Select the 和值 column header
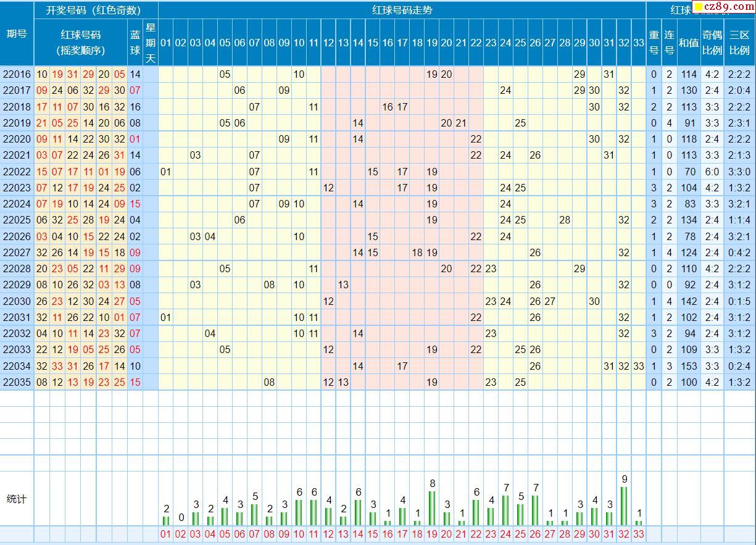Viewport: 756px width, 545px height. coord(688,42)
